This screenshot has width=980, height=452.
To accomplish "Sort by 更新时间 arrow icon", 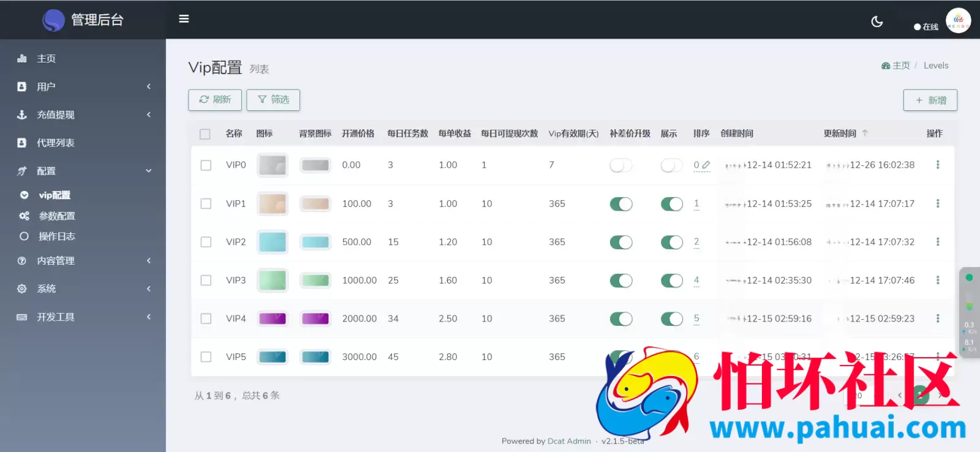I will click(865, 133).
